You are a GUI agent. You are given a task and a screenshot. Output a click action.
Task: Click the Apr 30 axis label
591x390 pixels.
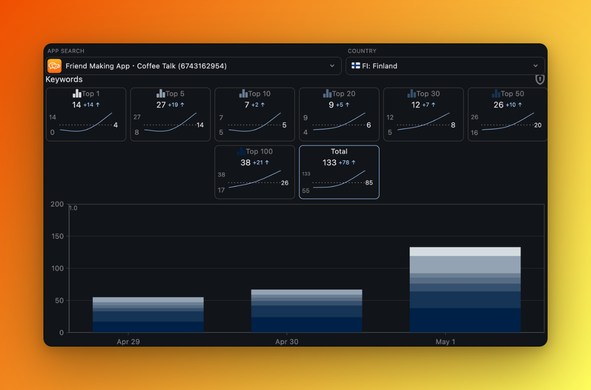pyautogui.click(x=286, y=342)
